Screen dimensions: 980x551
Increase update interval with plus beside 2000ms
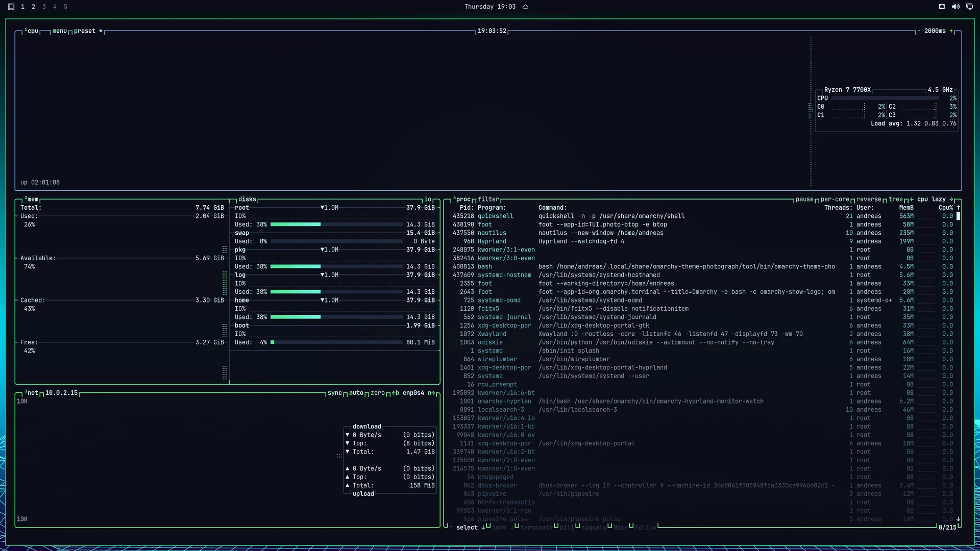pos(951,31)
